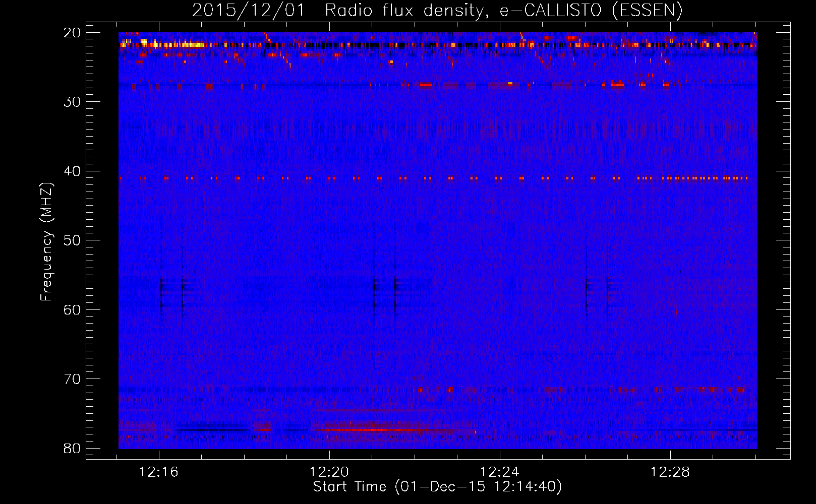Screen dimensions: 816x504
Task: Click the 12:20 time tick label
Action: (x=329, y=472)
